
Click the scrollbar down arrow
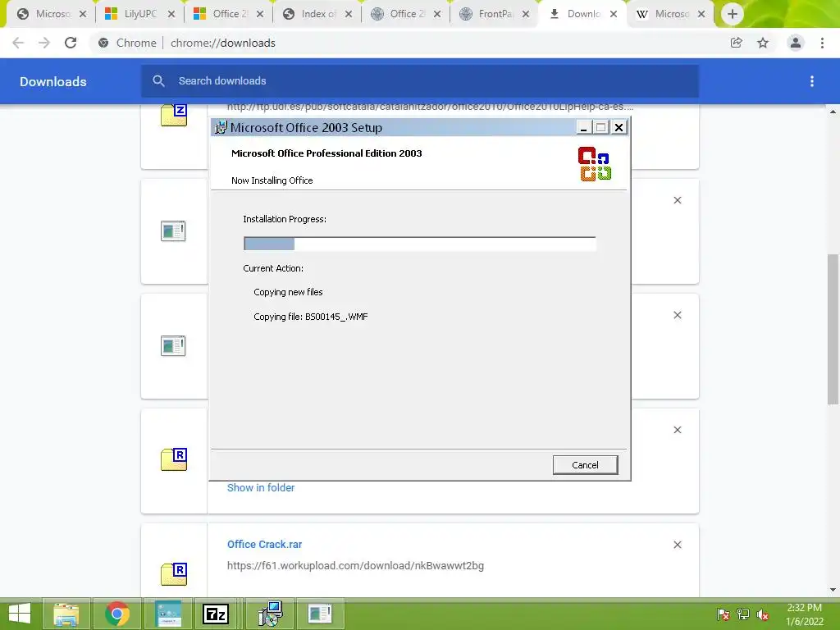833,590
